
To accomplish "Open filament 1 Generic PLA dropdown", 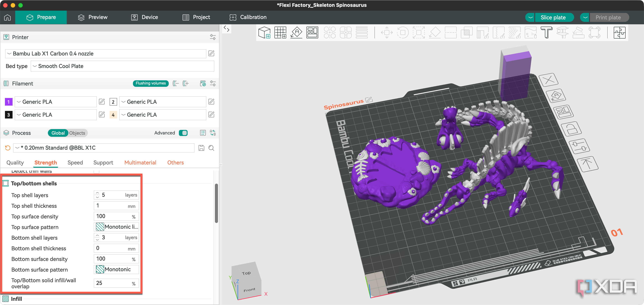I will (x=56, y=102).
